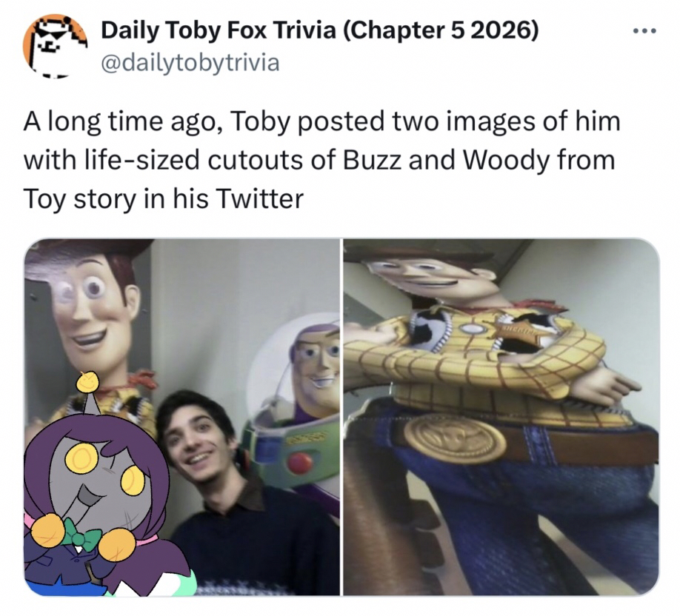Screen dimensions: 680x616
Task: Open the Daily Toby Fox Trivia display name
Action: (x=219, y=32)
